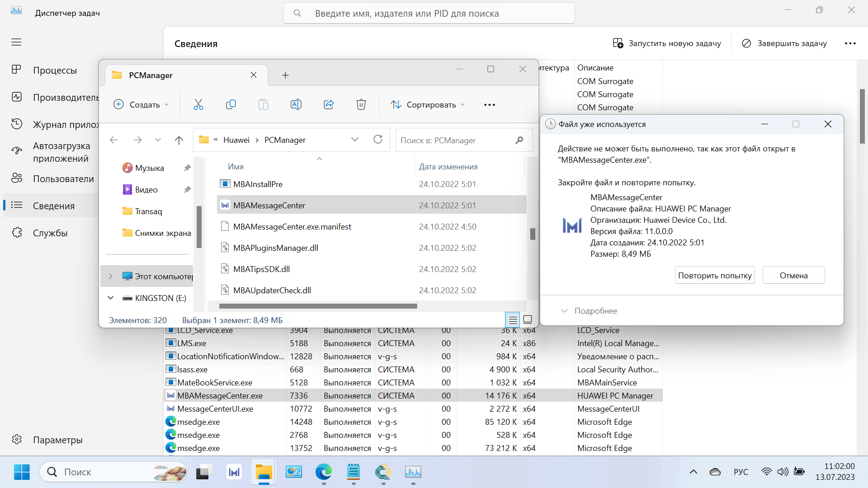Go up one folder level

[x=179, y=140]
